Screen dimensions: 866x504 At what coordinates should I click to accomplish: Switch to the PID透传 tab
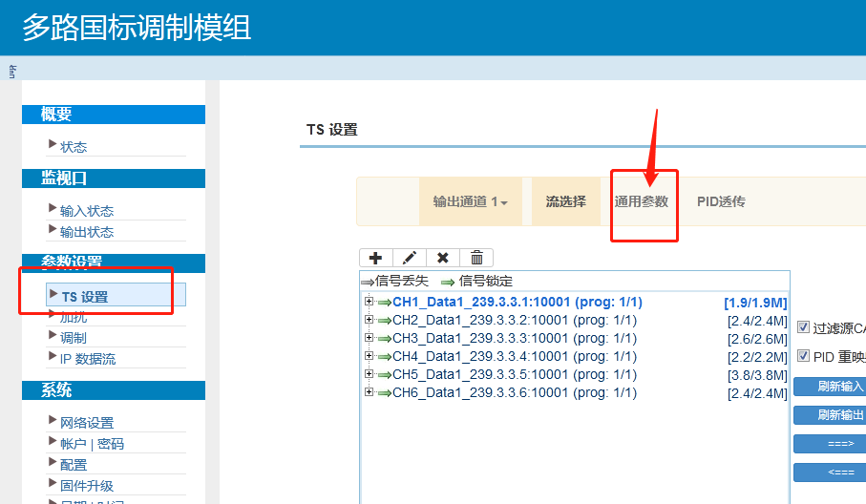(x=721, y=201)
